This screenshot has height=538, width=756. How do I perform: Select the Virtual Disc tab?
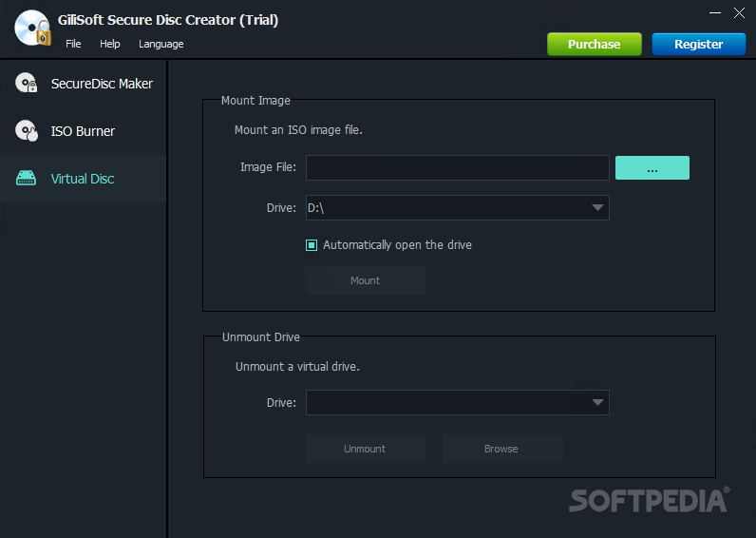[x=84, y=179]
